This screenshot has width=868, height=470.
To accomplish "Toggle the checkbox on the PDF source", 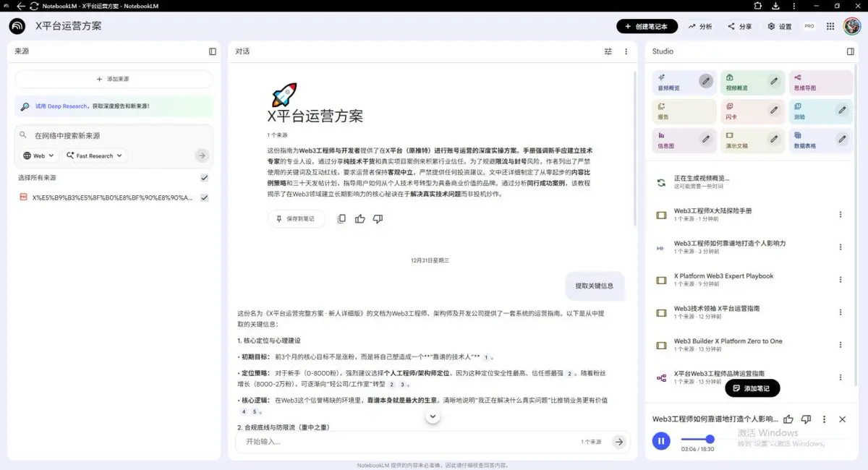I will pyautogui.click(x=204, y=197).
